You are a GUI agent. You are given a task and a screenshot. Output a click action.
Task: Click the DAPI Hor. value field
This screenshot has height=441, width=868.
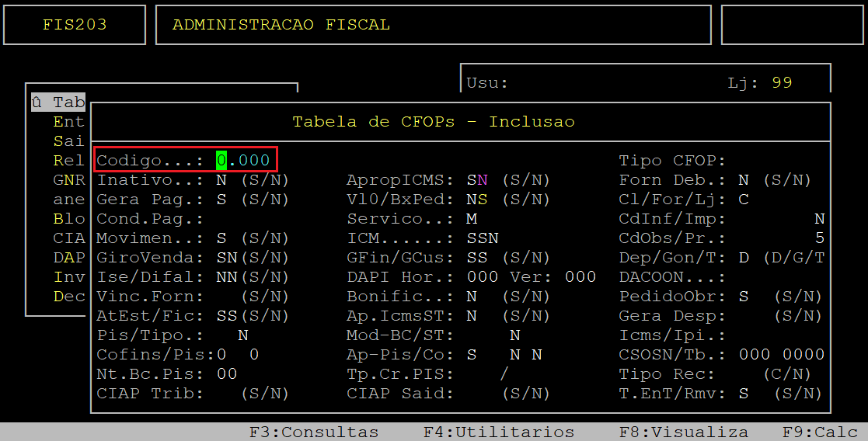[481, 277]
